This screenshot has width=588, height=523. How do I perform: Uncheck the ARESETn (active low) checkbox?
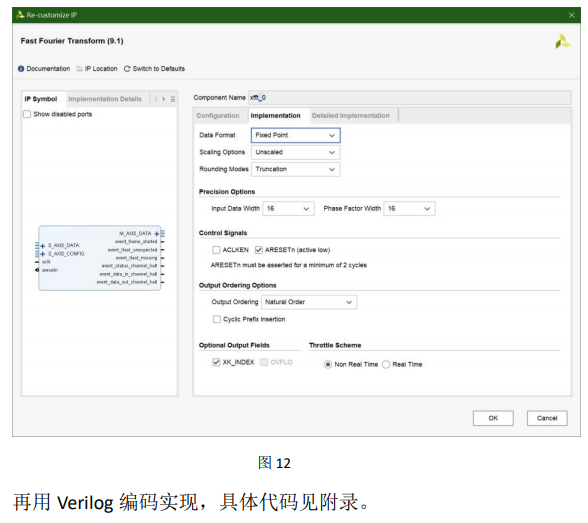coord(259,250)
